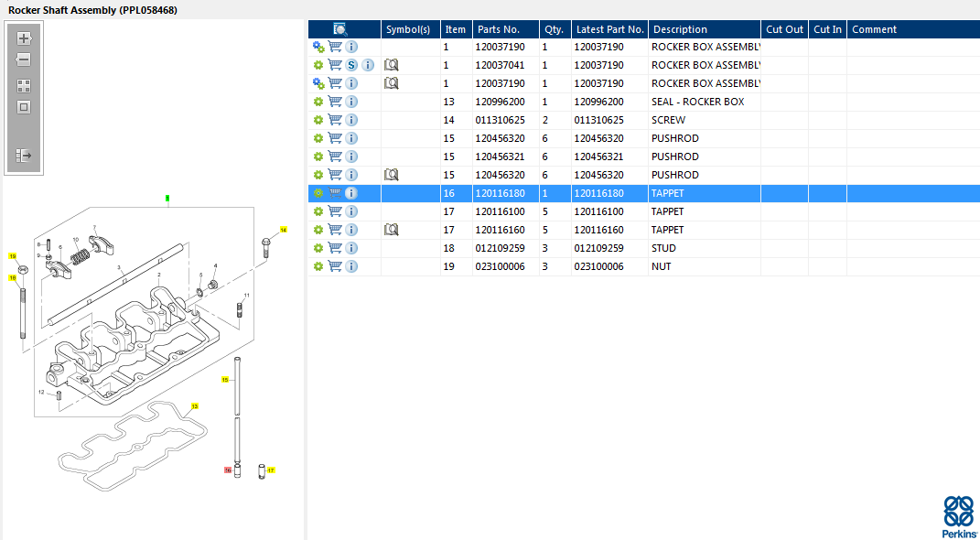Add NUT 023100006 to cart
The height and width of the screenshot is (540, 980).
coord(335,266)
